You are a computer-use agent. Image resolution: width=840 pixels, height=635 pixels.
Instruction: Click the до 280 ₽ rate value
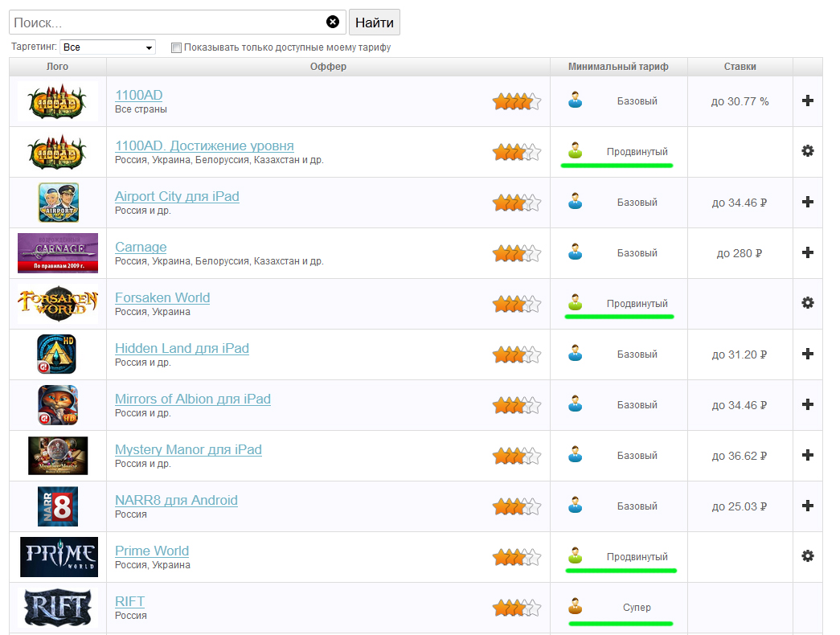(740, 253)
